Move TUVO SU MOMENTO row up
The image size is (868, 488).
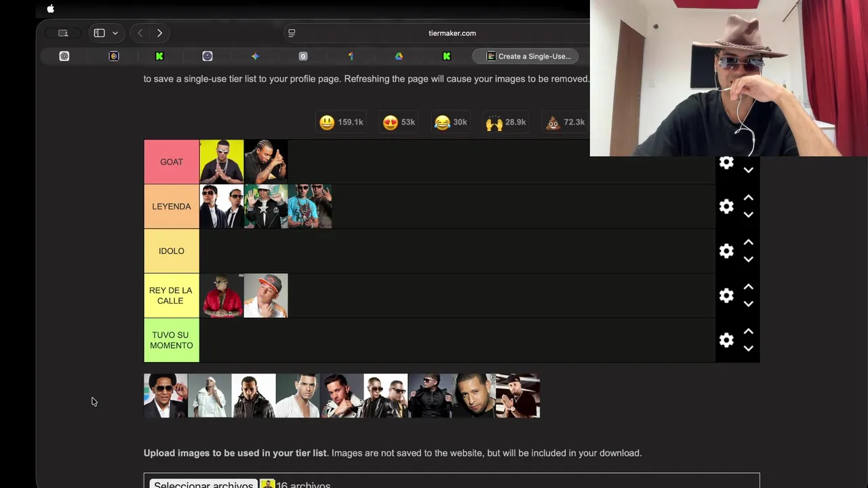tap(748, 331)
